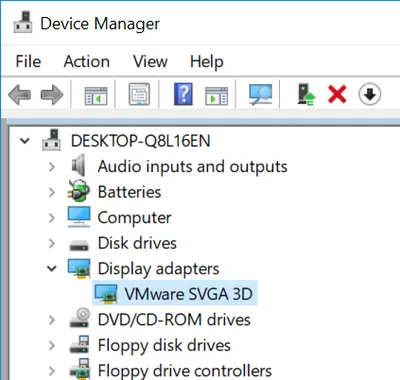Open the File menu

[x=28, y=61]
